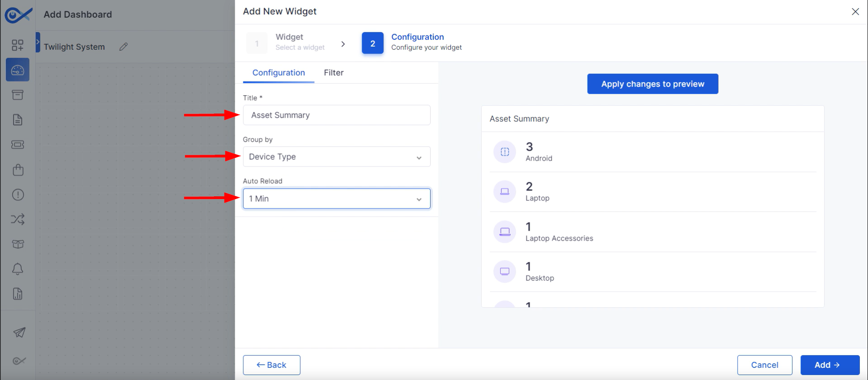This screenshot has width=868, height=380.
Task: Click the Add button to add widget
Action: (830, 365)
